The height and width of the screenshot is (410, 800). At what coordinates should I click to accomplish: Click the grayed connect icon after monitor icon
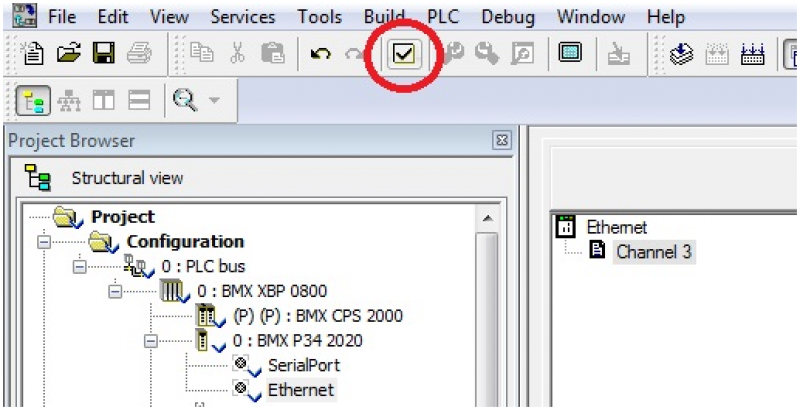[618, 53]
